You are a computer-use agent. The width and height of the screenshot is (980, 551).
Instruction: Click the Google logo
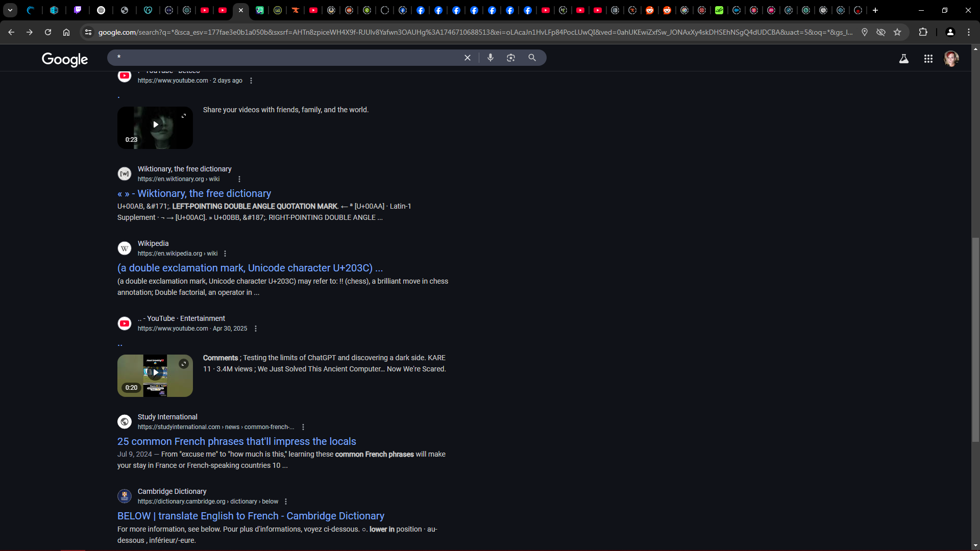(x=65, y=59)
